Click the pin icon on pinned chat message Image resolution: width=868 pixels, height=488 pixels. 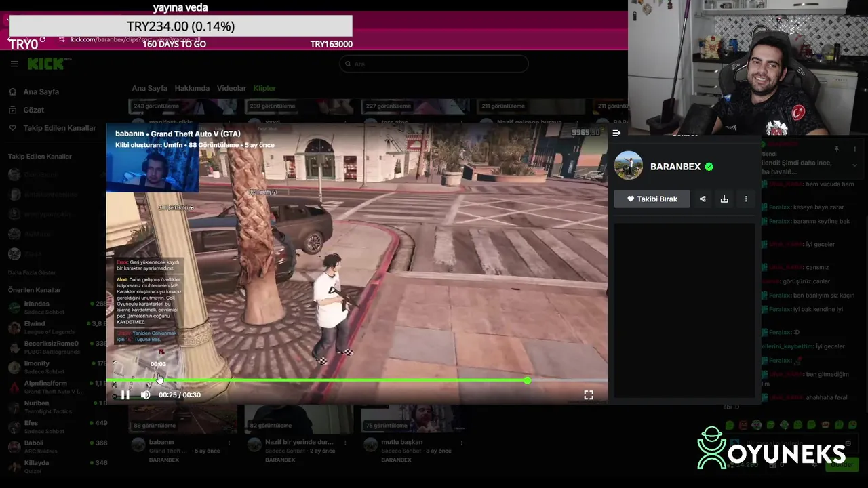point(836,149)
